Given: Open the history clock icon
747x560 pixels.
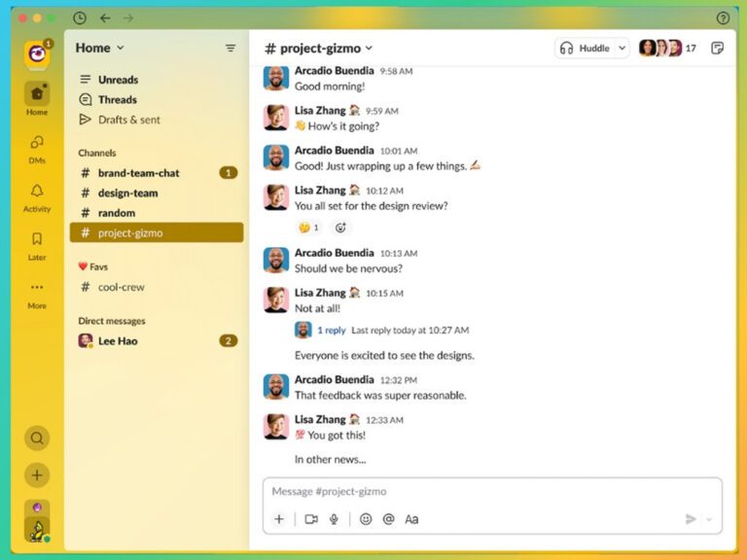Looking at the screenshot, I should [80, 18].
